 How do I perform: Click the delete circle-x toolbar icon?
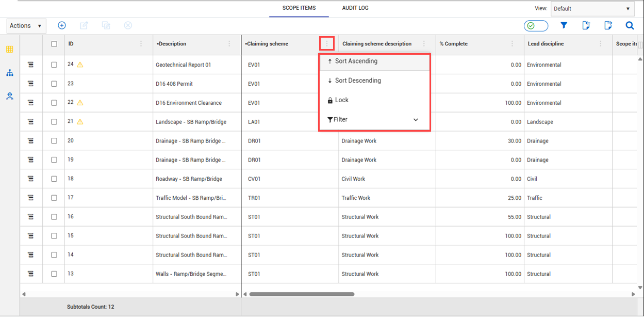(128, 25)
